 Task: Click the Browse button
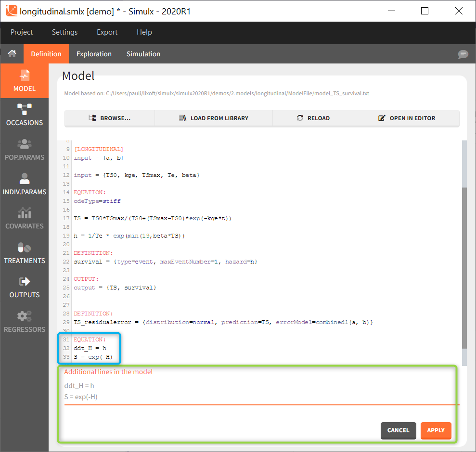pos(109,118)
